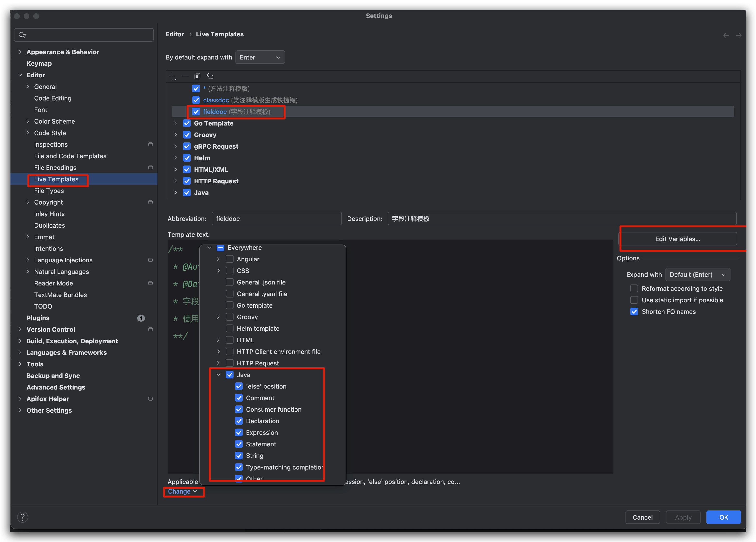Collapse the Java context tree node
The width and height of the screenshot is (756, 542).
(219, 375)
